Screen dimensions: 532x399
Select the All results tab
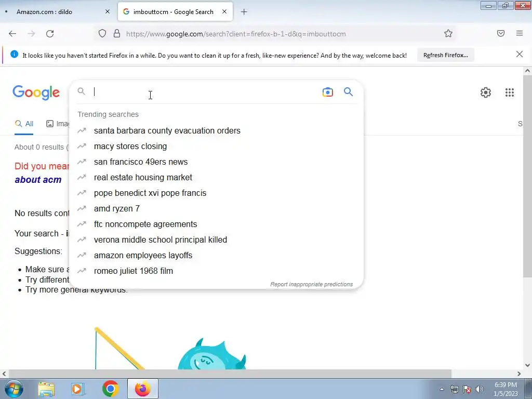[24, 124]
